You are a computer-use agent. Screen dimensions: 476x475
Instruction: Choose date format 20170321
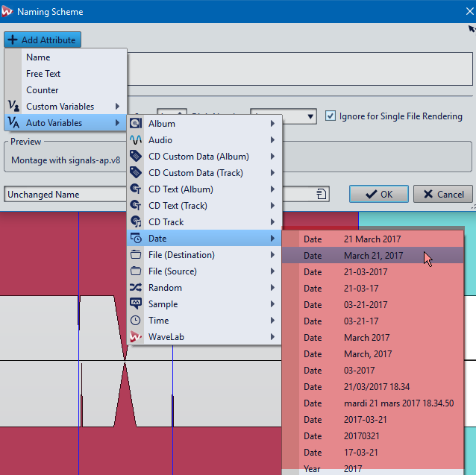point(373,436)
